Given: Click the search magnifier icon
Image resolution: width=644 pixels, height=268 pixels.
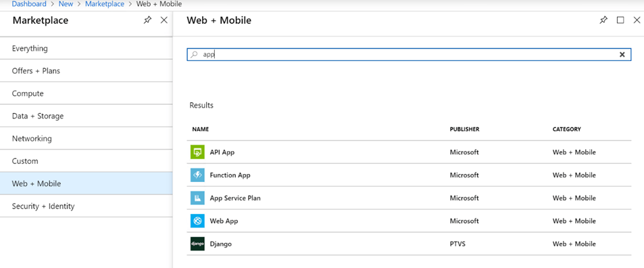Looking at the screenshot, I should pyautogui.click(x=195, y=54).
